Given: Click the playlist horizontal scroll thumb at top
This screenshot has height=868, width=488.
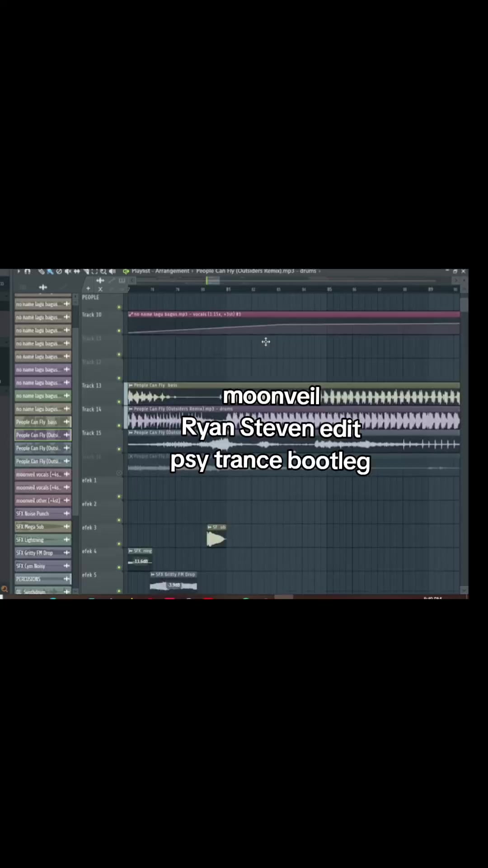Looking at the screenshot, I should (x=213, y=281).
